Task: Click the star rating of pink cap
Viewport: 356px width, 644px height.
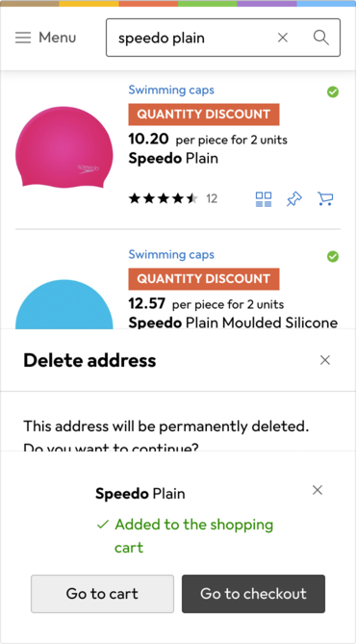Action: click(164, 199)
